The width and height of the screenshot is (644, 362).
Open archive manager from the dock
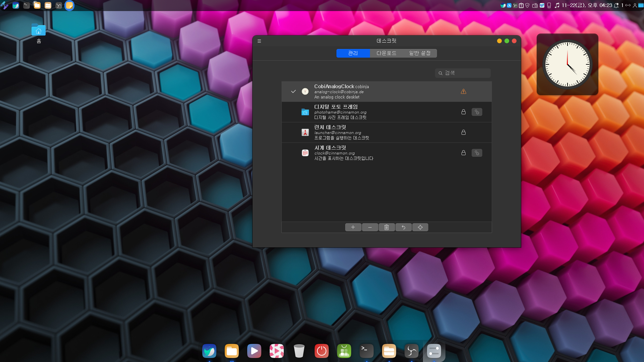[x=389, y=351]
